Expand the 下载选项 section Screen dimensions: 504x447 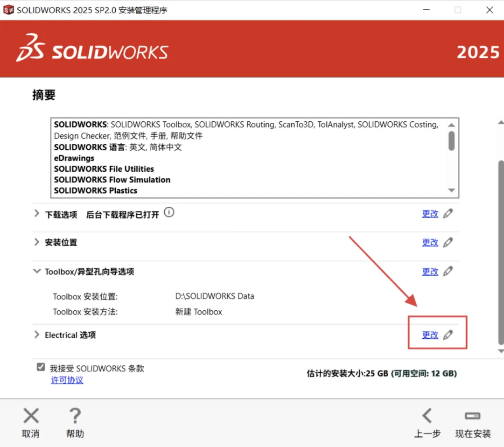click(x=37, y=213)
